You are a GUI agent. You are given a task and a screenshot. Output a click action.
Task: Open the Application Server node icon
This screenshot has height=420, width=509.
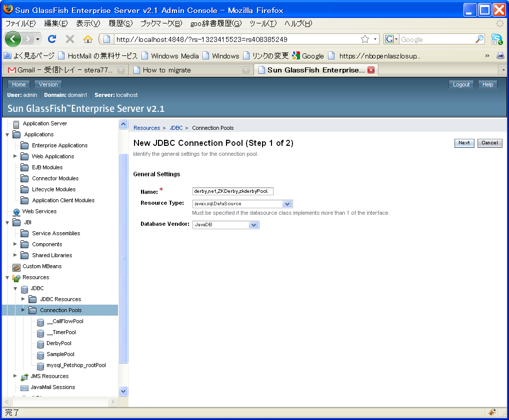click(16, 124)
